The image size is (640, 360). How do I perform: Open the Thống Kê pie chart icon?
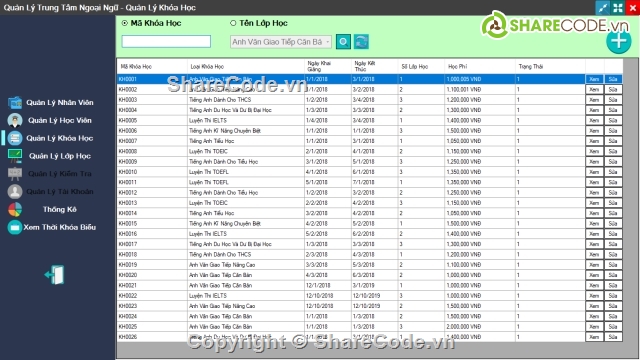click(x=15, y=209)
